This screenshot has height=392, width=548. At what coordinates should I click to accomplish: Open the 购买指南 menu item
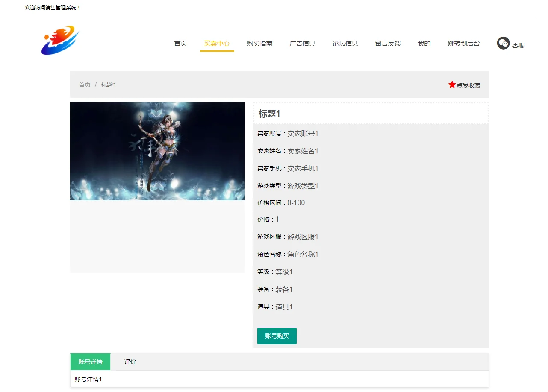259,43
